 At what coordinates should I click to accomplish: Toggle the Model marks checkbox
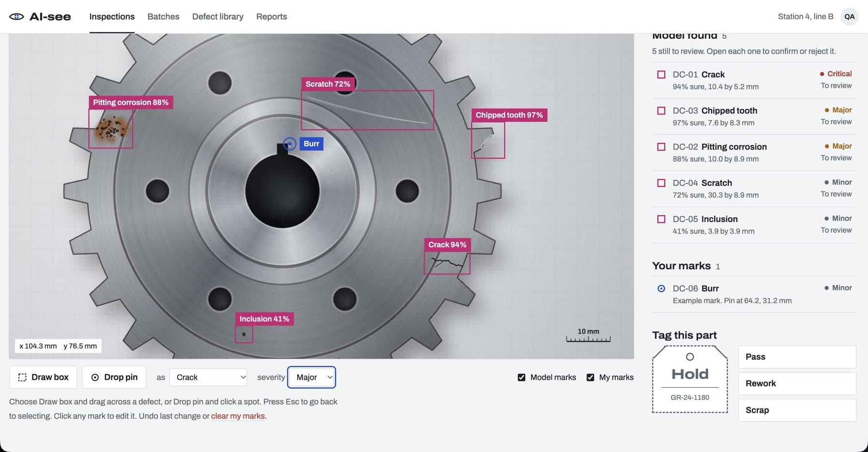point(522,378)
